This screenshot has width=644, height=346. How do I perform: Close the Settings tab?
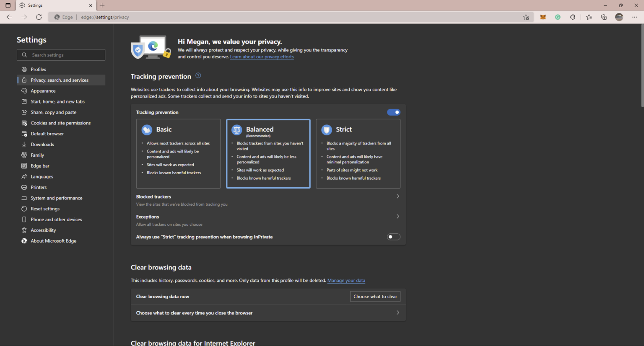[x=91, y=5]
